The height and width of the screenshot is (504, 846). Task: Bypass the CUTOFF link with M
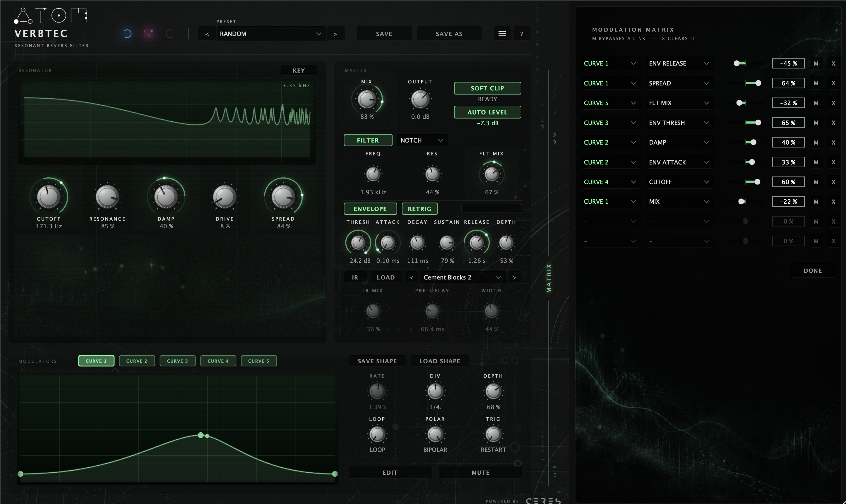click(x=816, y=182)
